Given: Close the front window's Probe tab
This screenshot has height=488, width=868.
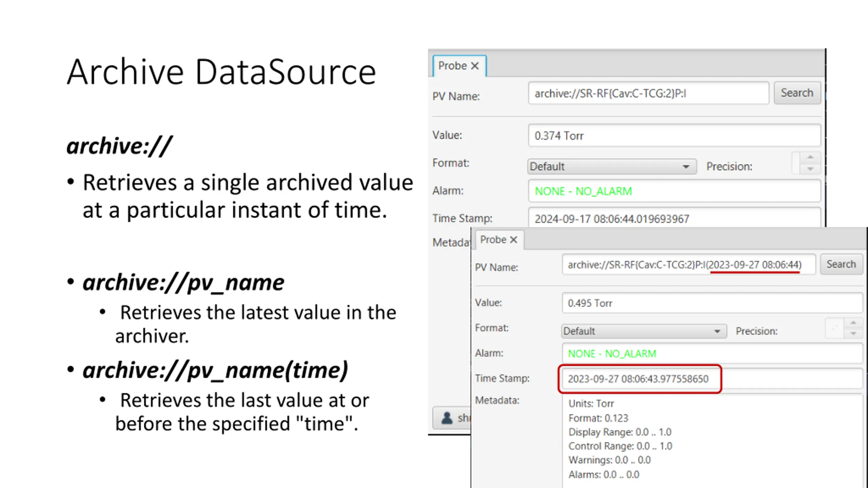Looking at the screenshot, I should (x=514, y=240).
